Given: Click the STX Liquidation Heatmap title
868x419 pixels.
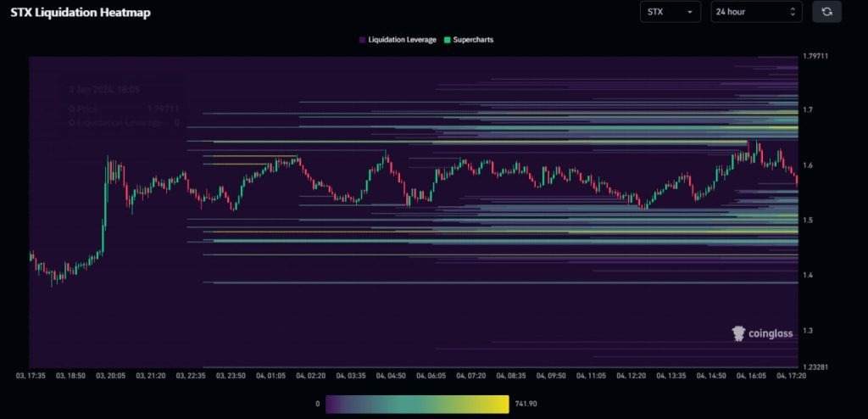Looking at the screenshot, I should [x=81, y=12].
